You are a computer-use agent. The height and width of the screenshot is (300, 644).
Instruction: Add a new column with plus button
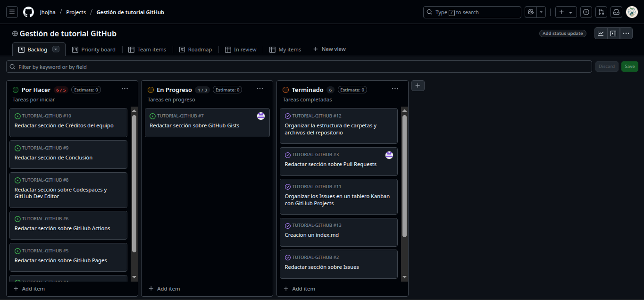pyautogui.click(x=418, y=85)
